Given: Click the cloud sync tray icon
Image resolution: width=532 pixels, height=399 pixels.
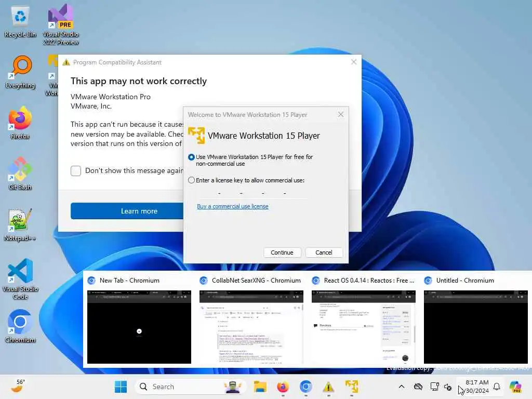Looking at the screenshot, I should (x=418, y=387).
